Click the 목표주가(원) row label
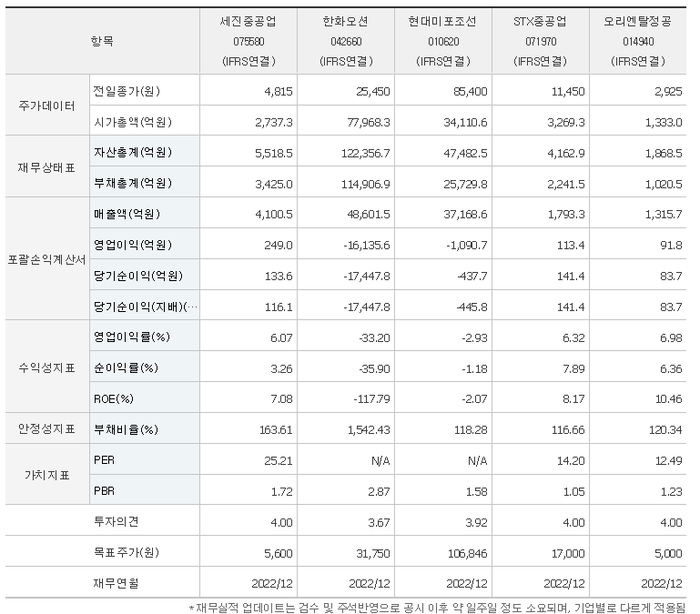This screenshot has height=614, width=700. click(x=127, y=552)
